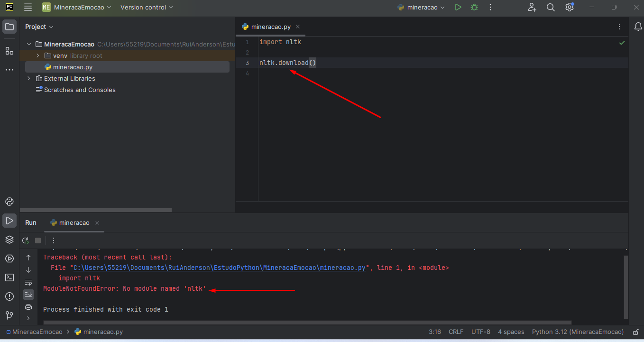Viewport: 644px width, 342px height.
Task: Open the Problems tool window
Action: pyautogui.click(x=9, y=296)
